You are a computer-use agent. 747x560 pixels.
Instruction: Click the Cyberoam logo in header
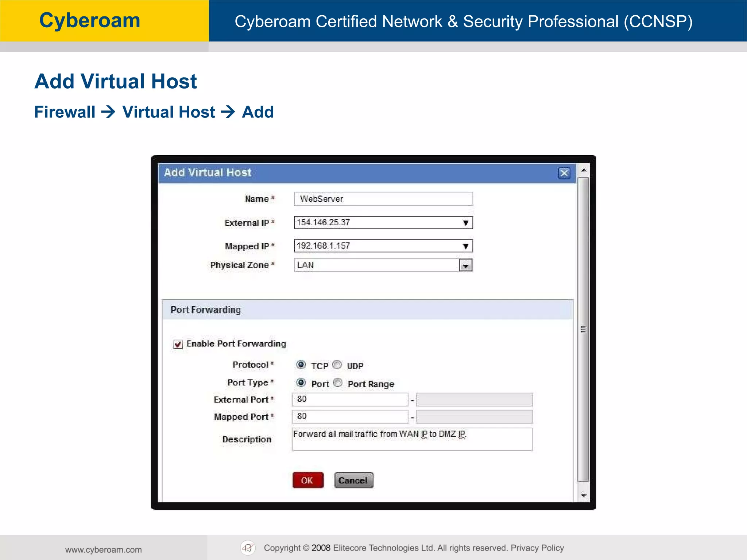pyautogui.click(x=90, y=20)
